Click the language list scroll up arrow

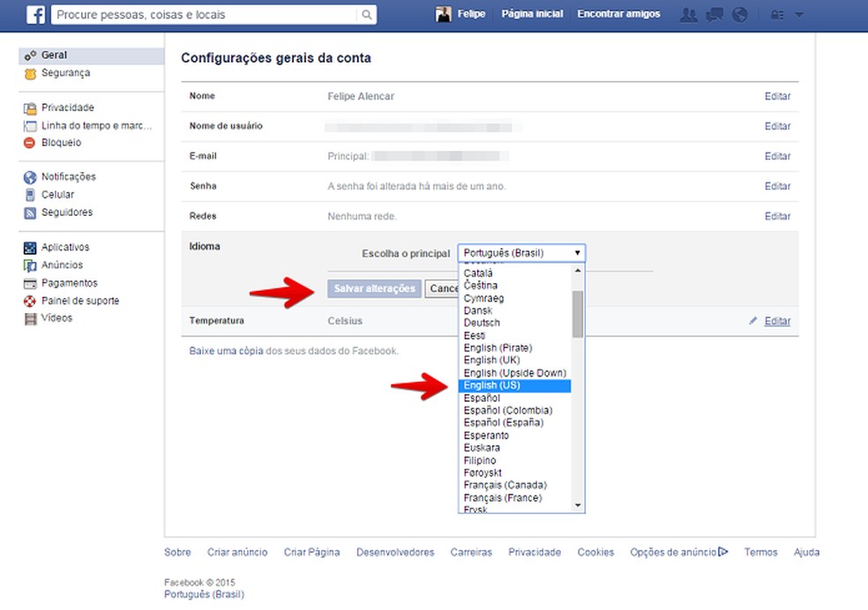tap(578, 271)
